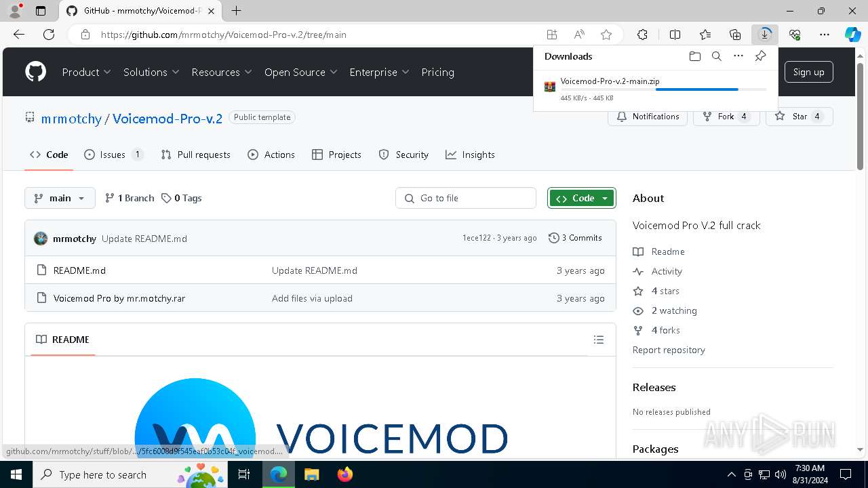Expand the Resources menu
Image resolution: width=868 pixels, height=488 pixels.
point(222,72)
